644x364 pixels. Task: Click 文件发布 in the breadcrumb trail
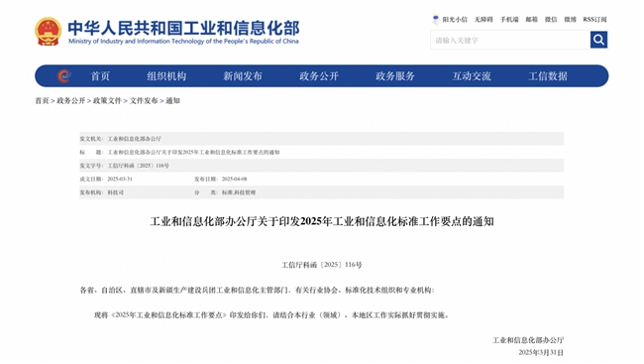(x=144, y=101)
